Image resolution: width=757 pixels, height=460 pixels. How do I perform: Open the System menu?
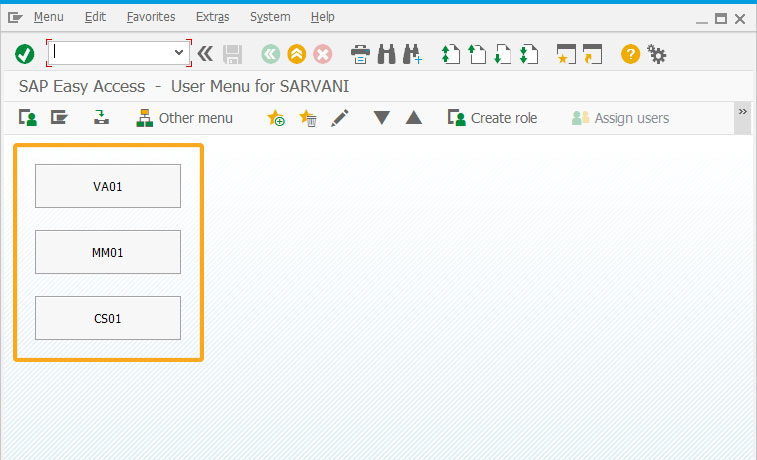pyautogui.click(x=270, y=17)
